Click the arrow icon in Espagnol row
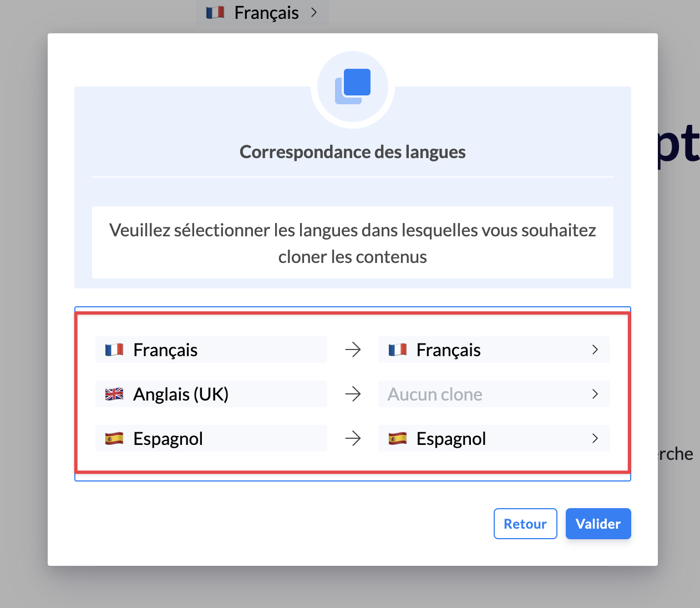Screen dimensions: 700x608 [353, 439]
